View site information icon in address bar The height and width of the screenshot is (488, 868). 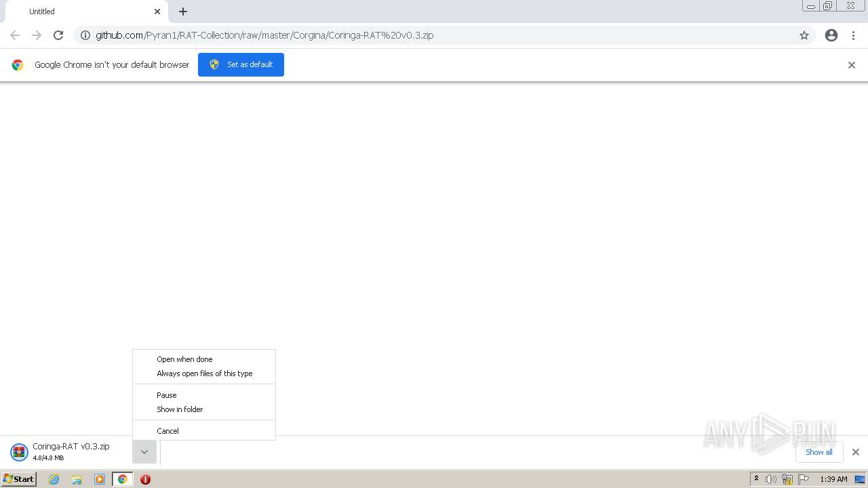click(85, 35)
